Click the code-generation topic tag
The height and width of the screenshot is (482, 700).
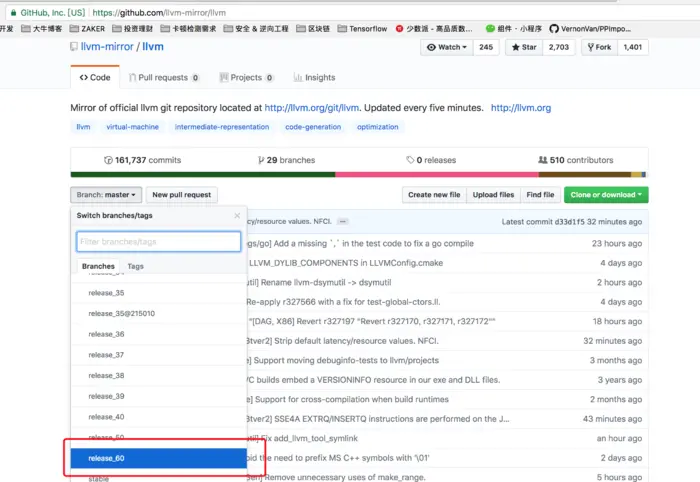(313, 127)
